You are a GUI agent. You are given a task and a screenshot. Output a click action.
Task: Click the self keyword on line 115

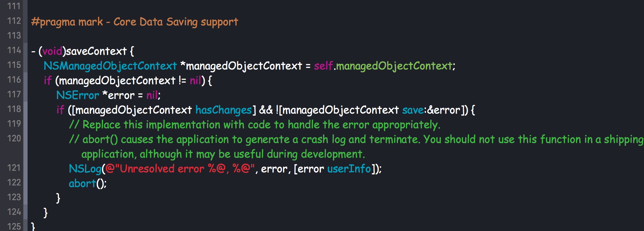click(323, 66)
